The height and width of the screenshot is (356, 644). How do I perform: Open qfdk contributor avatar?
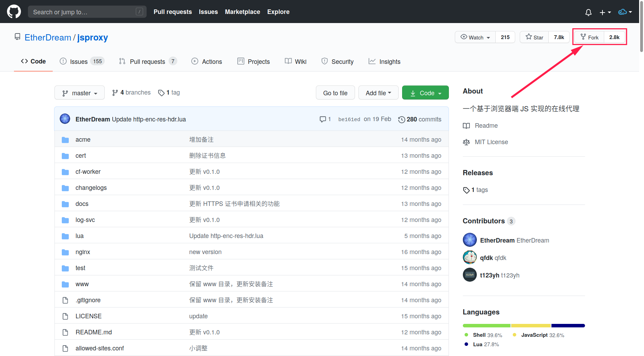point(470,257)
